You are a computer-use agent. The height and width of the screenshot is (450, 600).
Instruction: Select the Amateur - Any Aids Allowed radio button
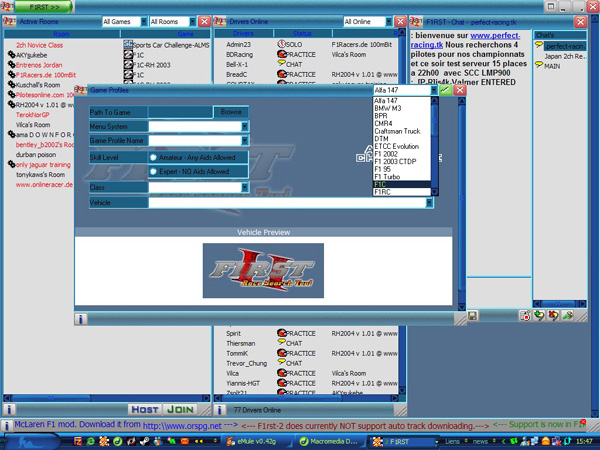coord(153,157)
